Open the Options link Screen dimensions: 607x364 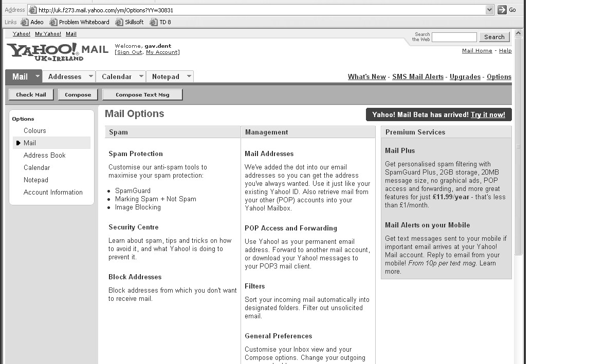tap(499, 76)
